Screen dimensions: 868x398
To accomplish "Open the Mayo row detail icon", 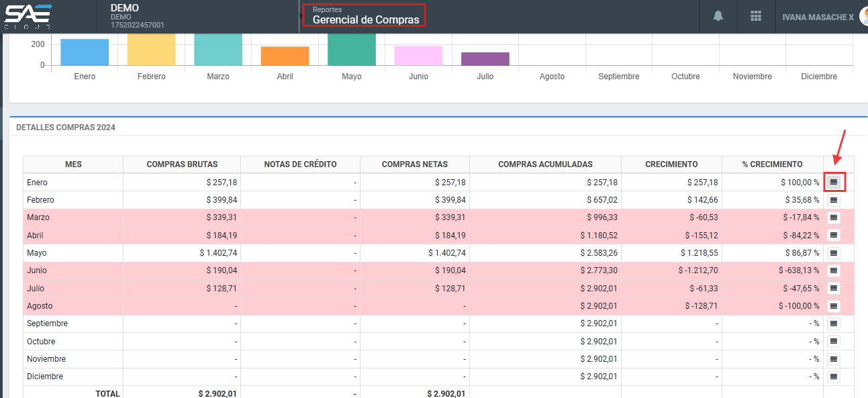I will click(x=834, y=253).
